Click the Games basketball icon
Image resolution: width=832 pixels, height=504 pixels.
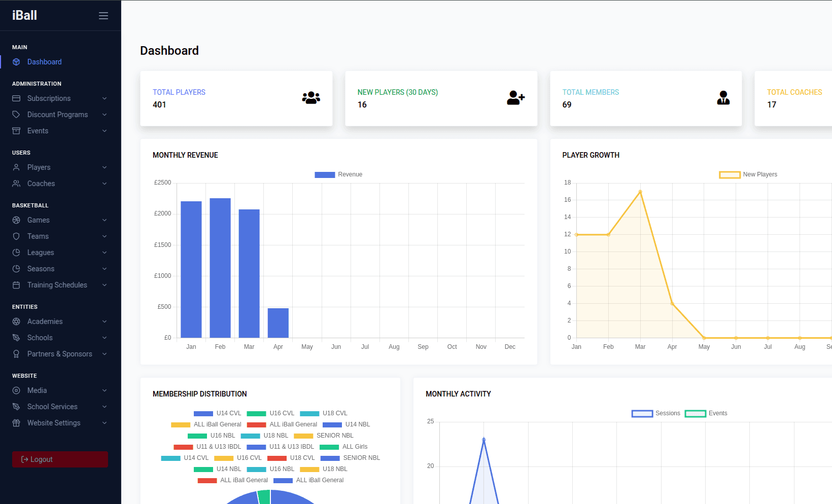tap(16, 220)
